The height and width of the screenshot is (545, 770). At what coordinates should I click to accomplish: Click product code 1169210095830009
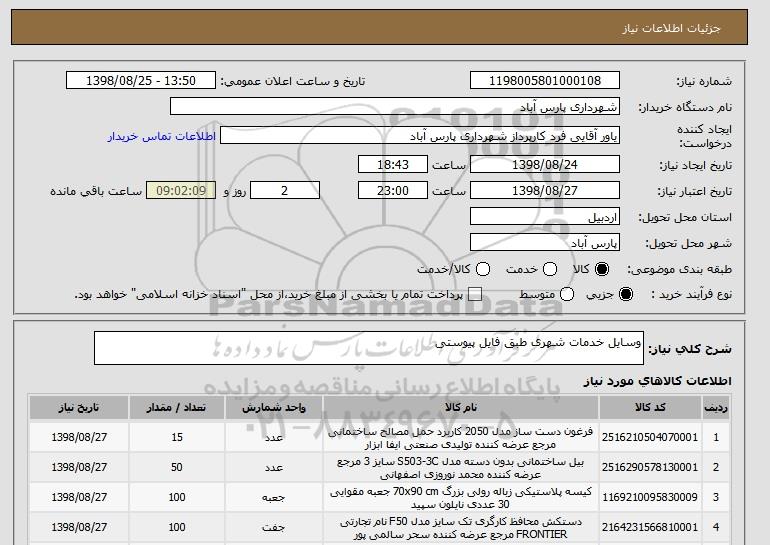650,497
